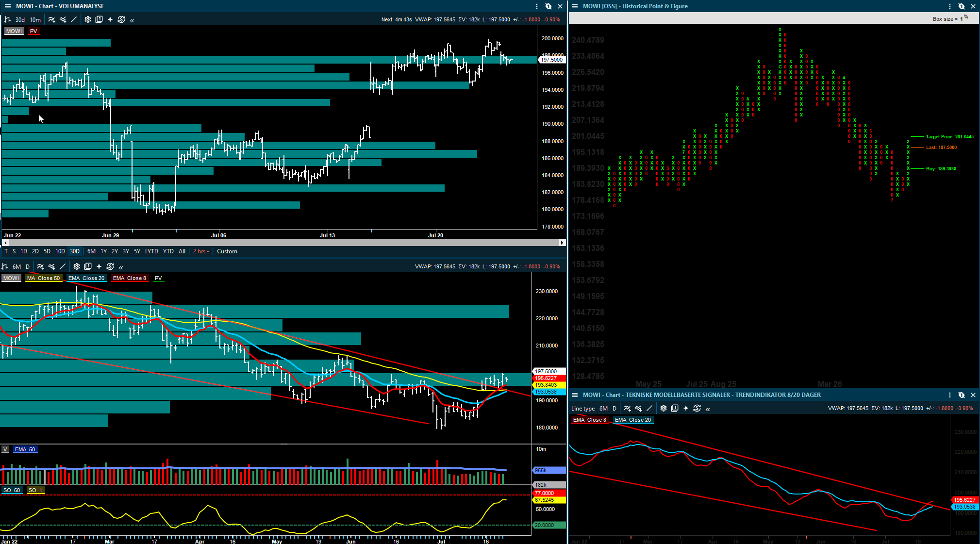Toggle the EMA Close 20 indicator label in lower chart
Screen dimensions: 980x544
pos(86,278)
